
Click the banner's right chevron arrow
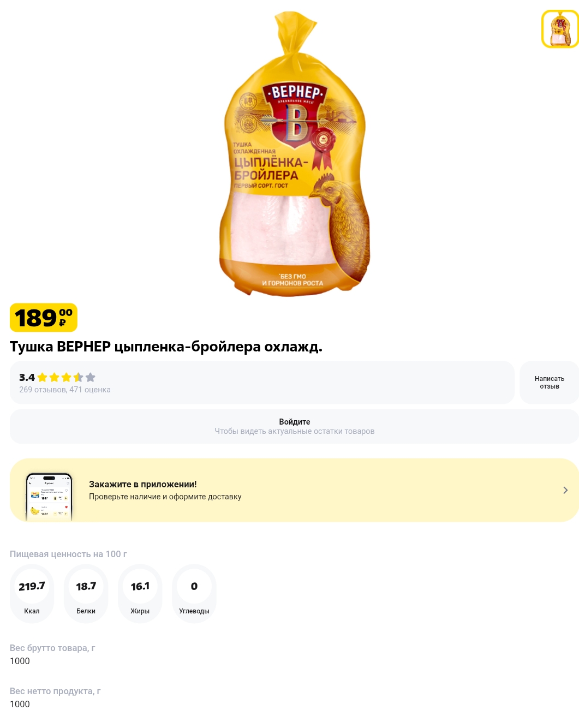point(565,490)
